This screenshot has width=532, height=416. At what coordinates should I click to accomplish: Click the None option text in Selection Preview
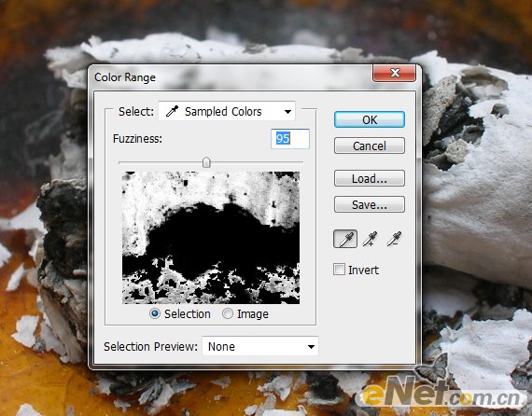(221, 346)
